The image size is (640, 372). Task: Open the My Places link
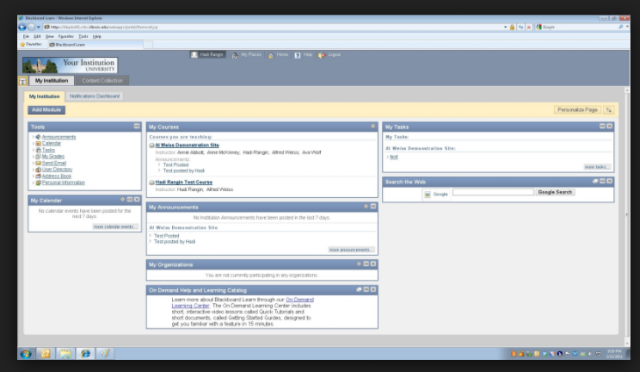point(247,55)
